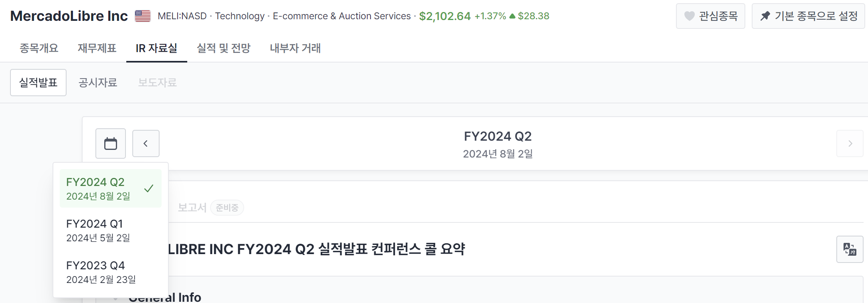This screenshot has height=303, width=868.
Task: Pin stock with 기본 종목으로 설정 icon
Action: click(x=765, y=16)
